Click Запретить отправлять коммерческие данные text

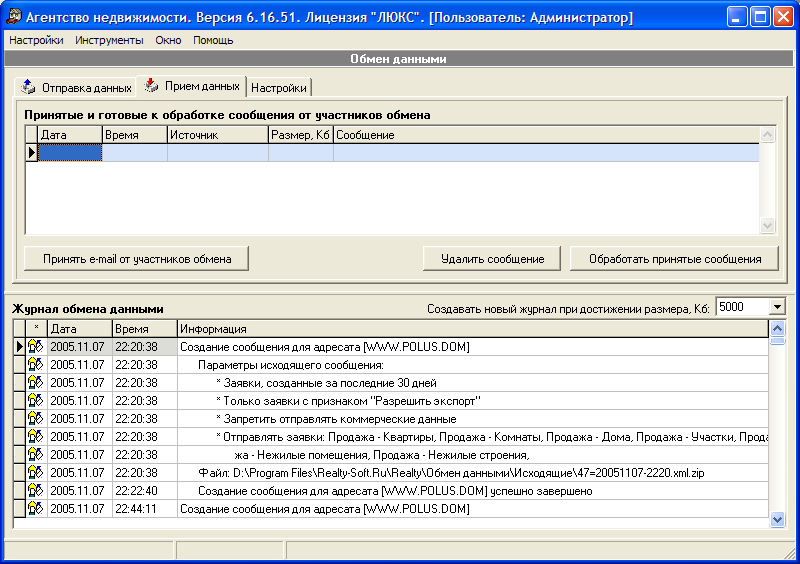tap(336, 419)
